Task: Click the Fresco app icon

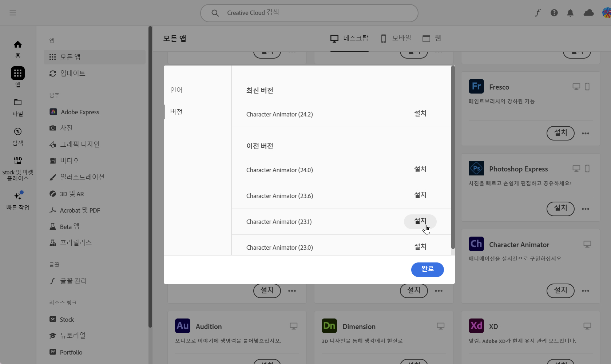Action: (x=476, y=87)
